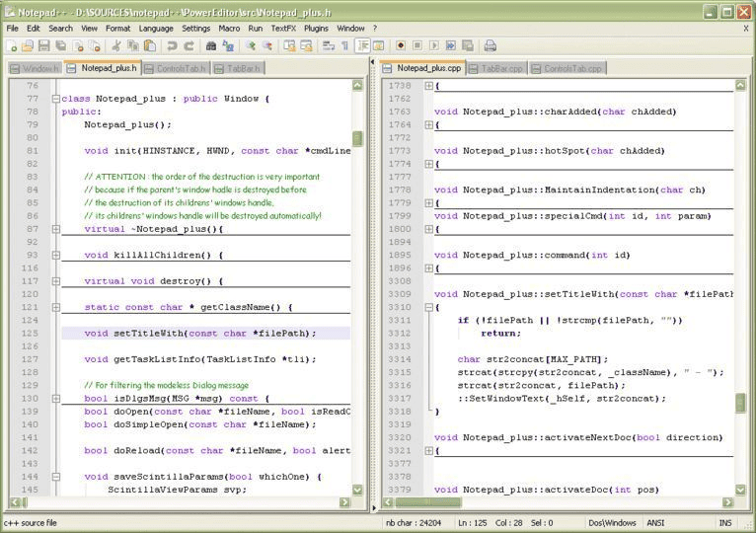This screenshot has width=756, height=533.
Task: Click left pane vertical scrollbar thumb
Action: [357, 139]
